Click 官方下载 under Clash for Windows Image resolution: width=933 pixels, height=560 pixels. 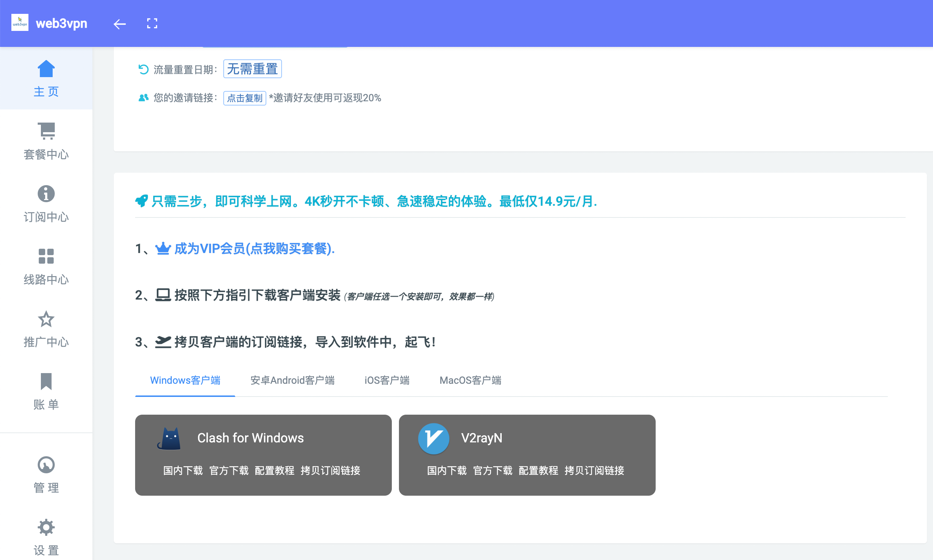tap(229, 470)
